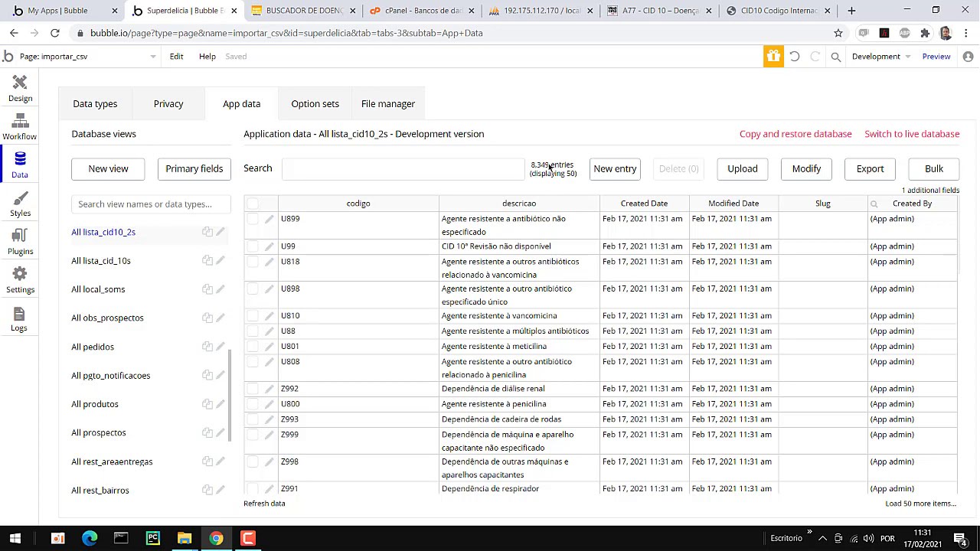Image resolution: width=980 pixels, height=551 pixels.
Task: Open the user account icon at top right
Action: click(968, 57)
